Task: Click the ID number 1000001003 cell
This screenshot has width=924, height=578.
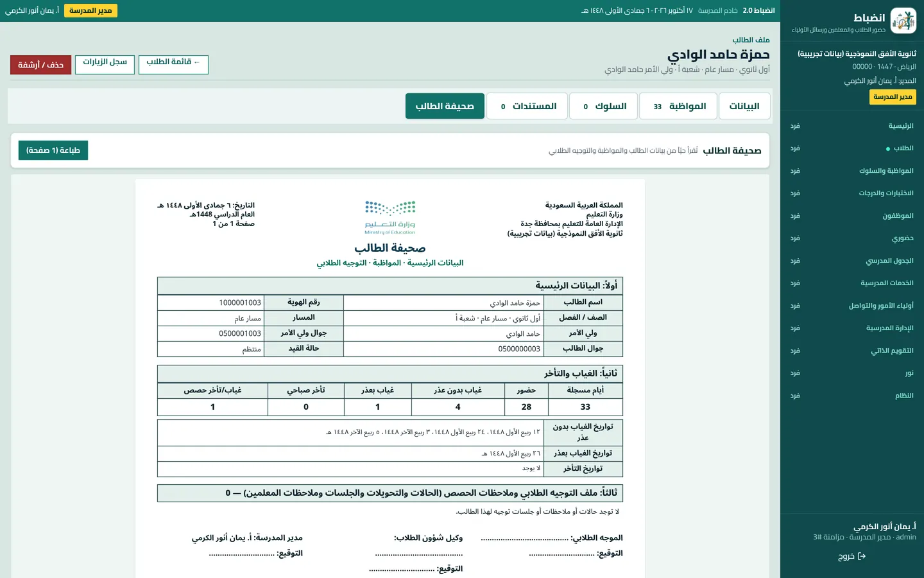Action: 210,302
